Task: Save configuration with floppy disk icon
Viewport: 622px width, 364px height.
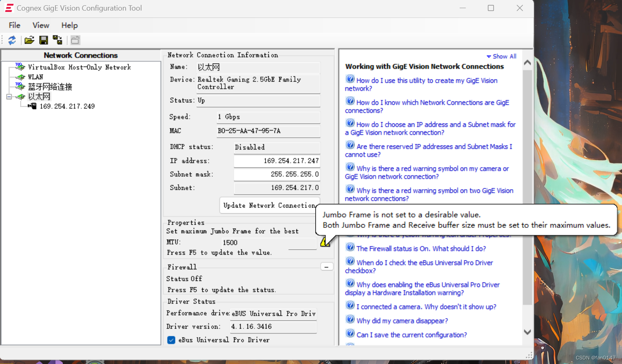Action: point(44,40)
